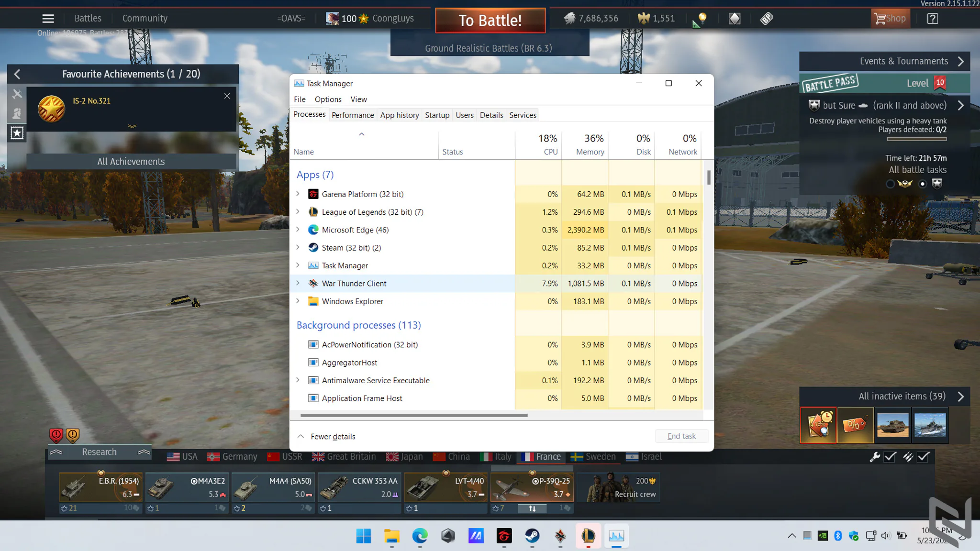This screenshot has height=551, width=980.
Task: Click the diamond warbond icon in top bar
Action: 735,19
